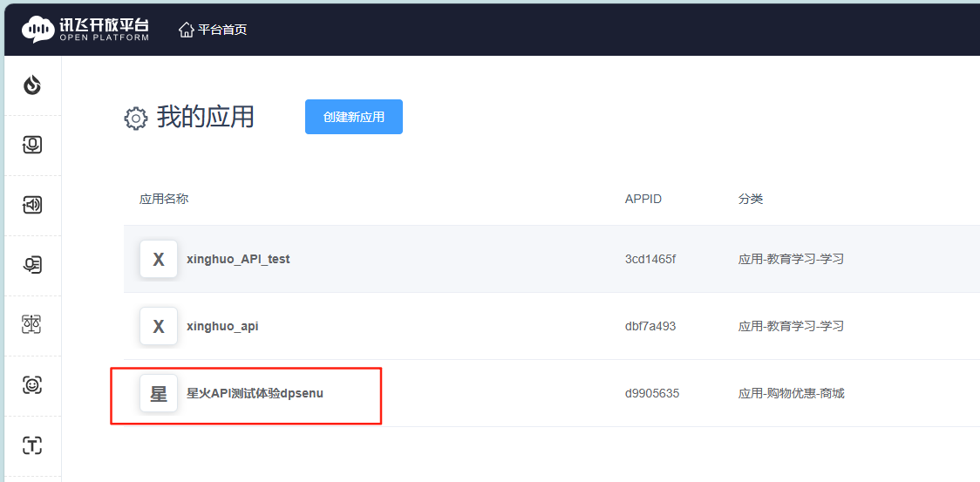
Task: Select the microphone speech recognition sidebar icon
Action: (x=32, y=145)
